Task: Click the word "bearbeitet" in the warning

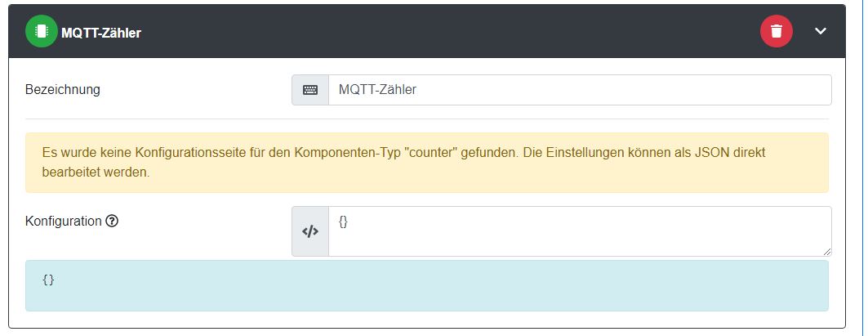Action: click(70, 172)
